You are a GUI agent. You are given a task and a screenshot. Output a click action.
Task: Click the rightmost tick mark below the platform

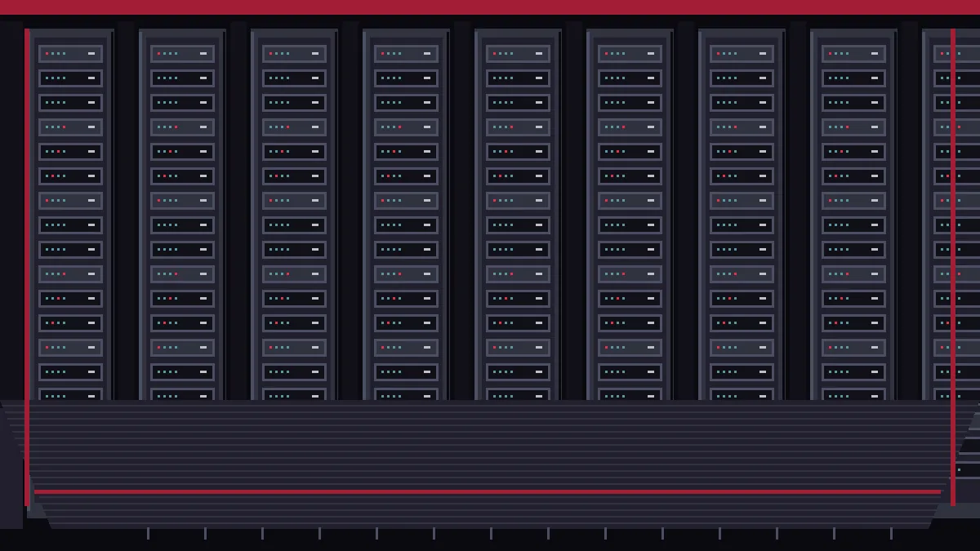point(891,533)
